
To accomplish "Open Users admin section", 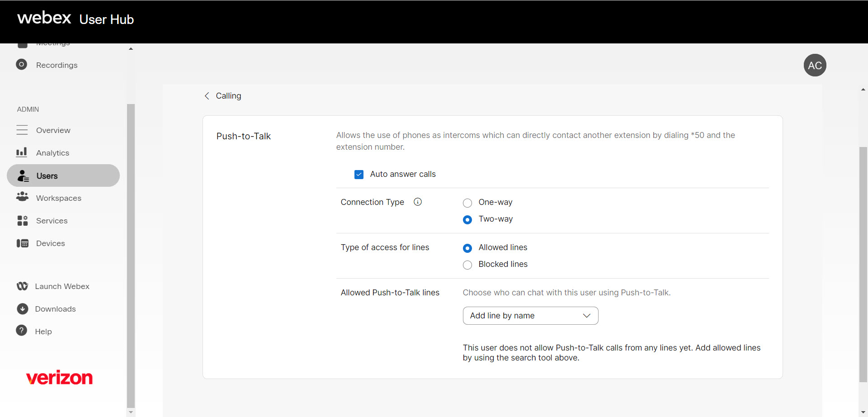I will [x=63, y=175].
